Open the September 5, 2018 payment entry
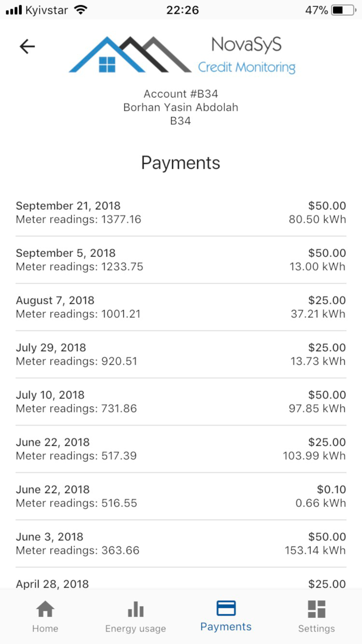This screenshot has width=362, height=644. [180, 259]
